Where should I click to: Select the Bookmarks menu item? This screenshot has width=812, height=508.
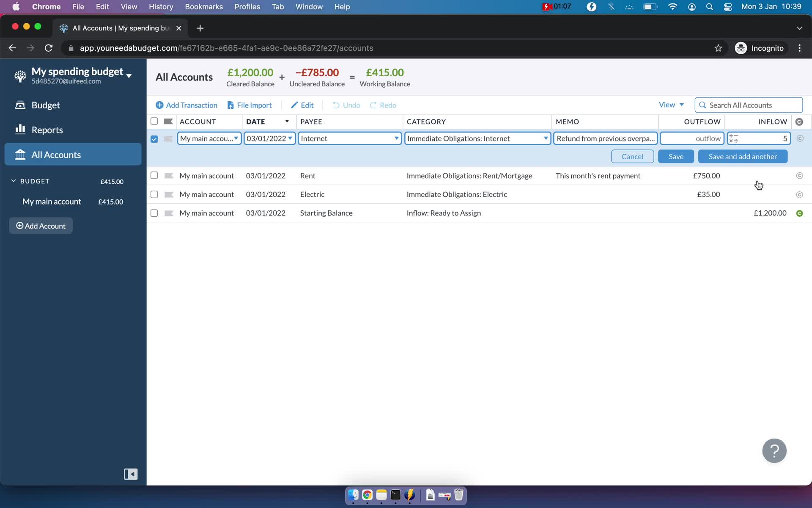click(x=203, y=6)
